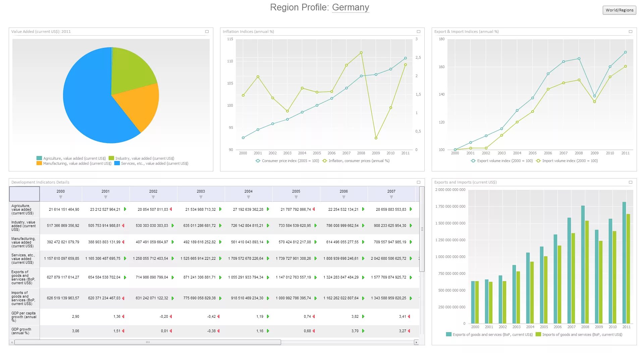This screenshot has height=353, width=644.
Task: Toggle Services, etc., value added legend item
Action: tap(151, 163)
